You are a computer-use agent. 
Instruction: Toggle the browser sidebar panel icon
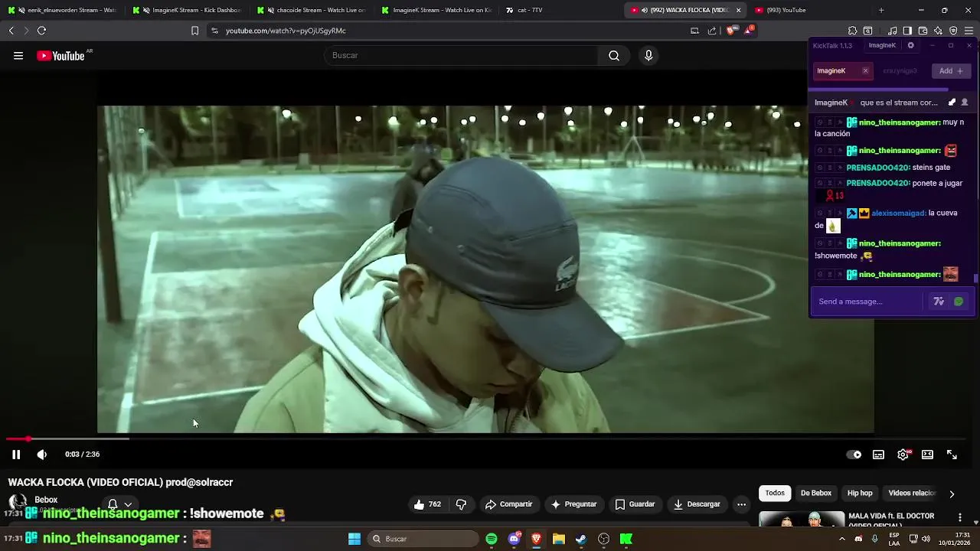point(907,31)
